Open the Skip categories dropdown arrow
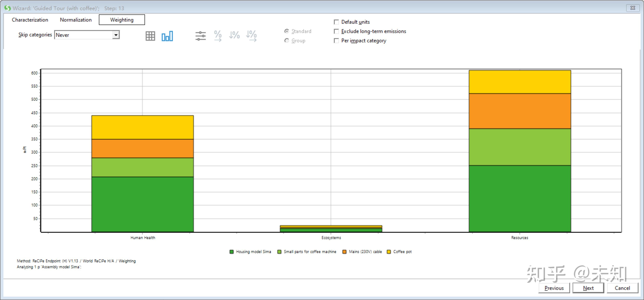644x300 pixels. pyautogui.click(x=116, y=35)
